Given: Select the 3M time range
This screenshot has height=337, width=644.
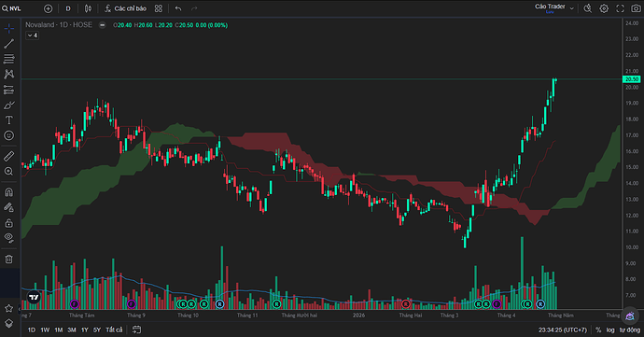Looking at the screenshot, I should [x=72, y=330].
